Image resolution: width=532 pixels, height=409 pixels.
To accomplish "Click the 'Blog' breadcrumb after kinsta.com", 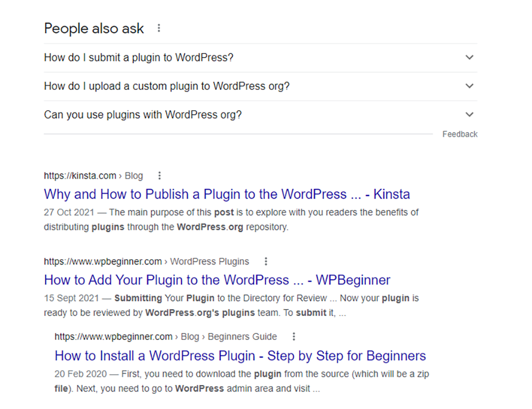I will click(x=134, y=176).
